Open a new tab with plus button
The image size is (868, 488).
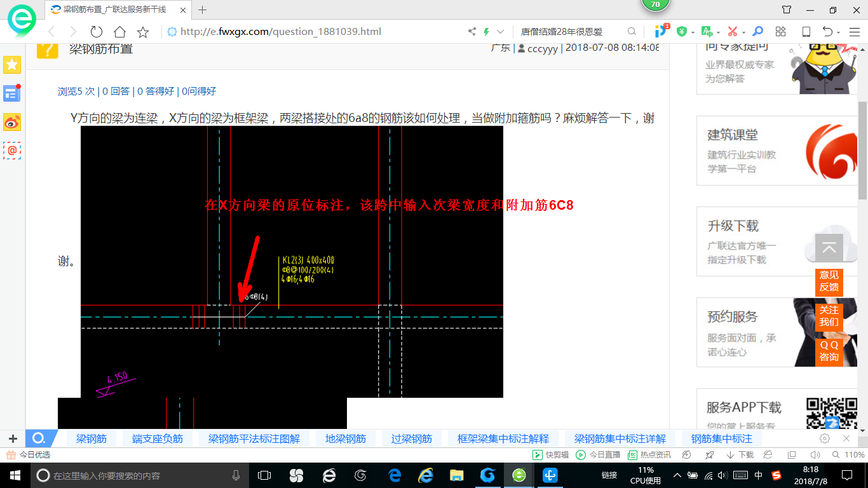click(203, 10)
